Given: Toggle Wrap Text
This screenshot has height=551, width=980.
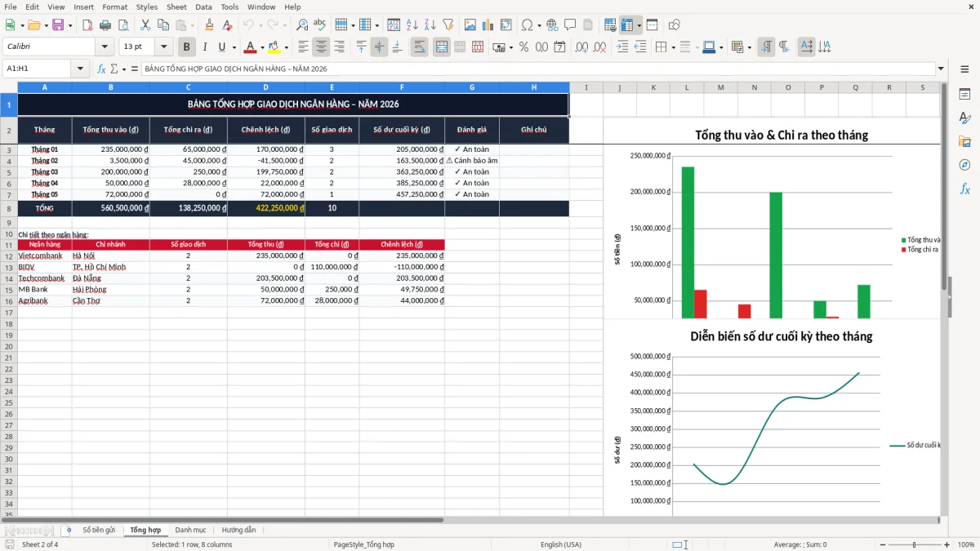Looking at the screenshot, I should click(419, 47).
